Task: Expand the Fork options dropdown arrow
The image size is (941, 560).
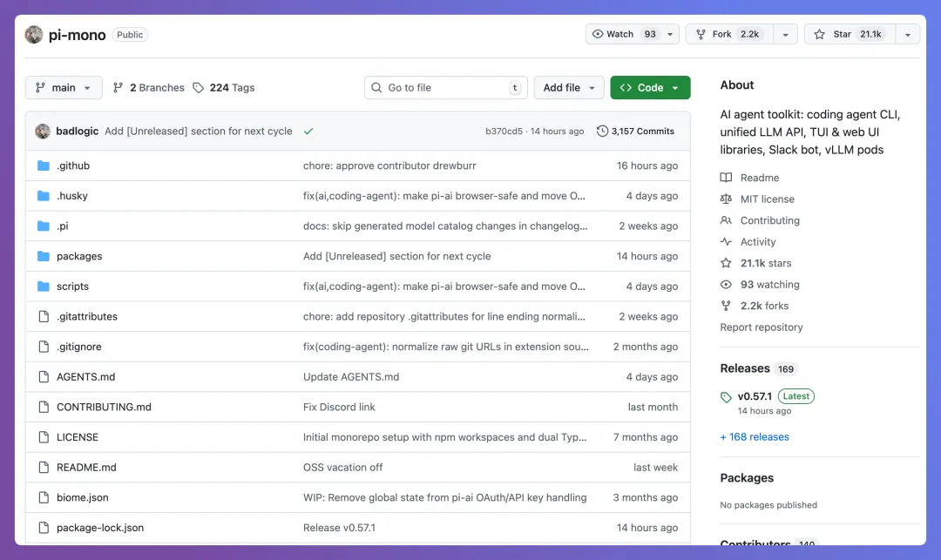Action: point(785,34)
